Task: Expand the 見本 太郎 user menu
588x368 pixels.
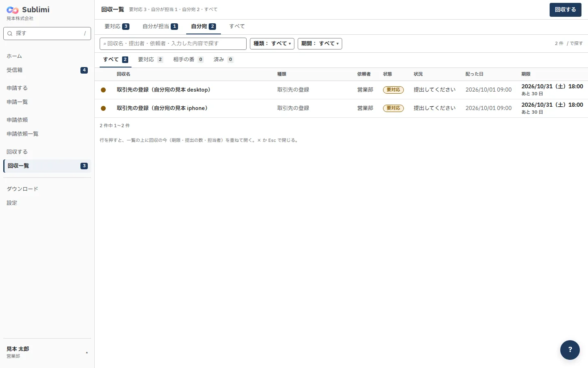Action: pos(47,352)
